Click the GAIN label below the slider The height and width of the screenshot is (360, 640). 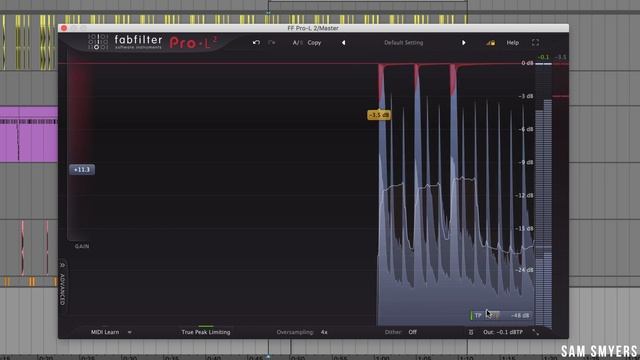[82, 246]
